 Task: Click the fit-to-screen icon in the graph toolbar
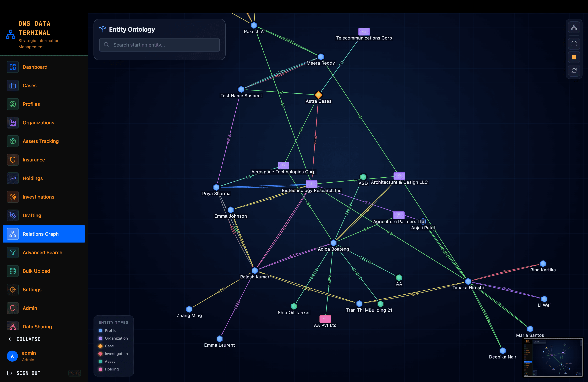point(574,44)
